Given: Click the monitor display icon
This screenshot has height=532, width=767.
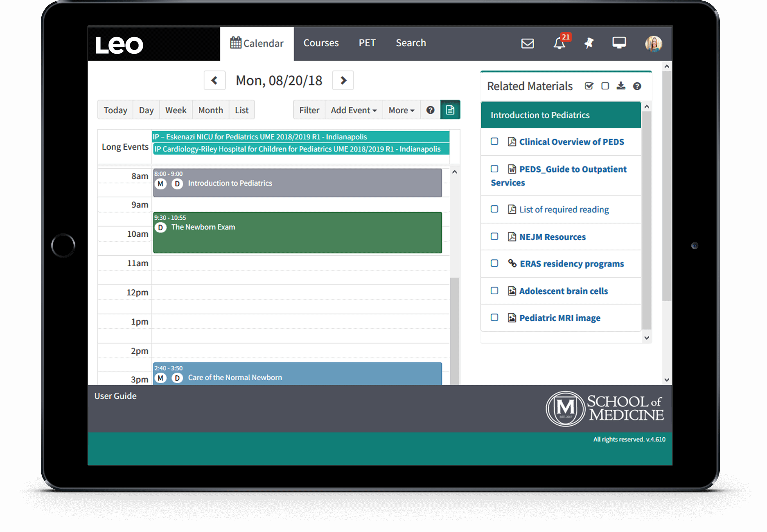Looking at the screenshot, I should coord(619,43).
